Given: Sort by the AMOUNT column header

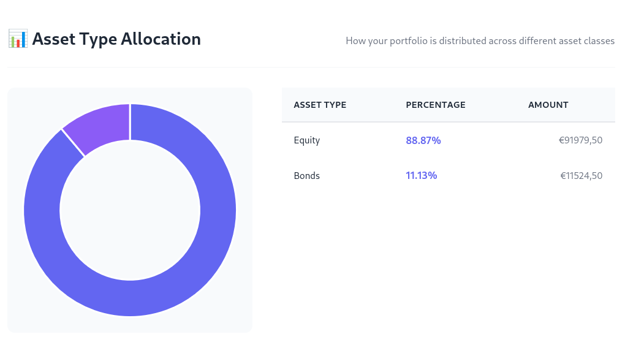Looking at the screenshot, I should click(x=548, y=105).
